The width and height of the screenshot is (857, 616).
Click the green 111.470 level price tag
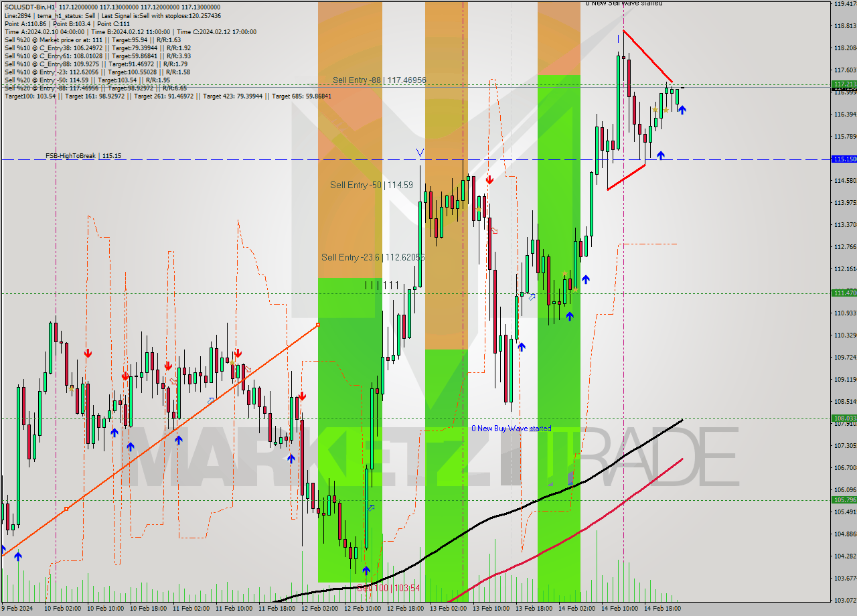(x=844, y=293)
